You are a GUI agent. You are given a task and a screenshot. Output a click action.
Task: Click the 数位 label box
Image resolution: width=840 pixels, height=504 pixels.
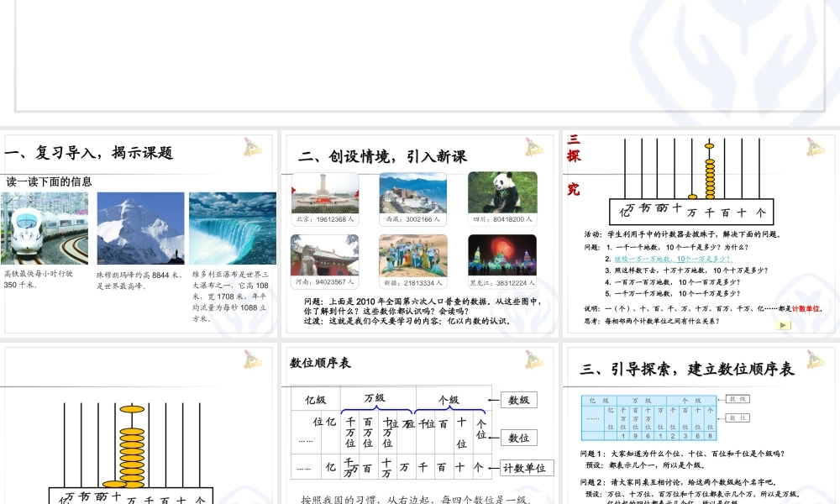pos(518,436)
